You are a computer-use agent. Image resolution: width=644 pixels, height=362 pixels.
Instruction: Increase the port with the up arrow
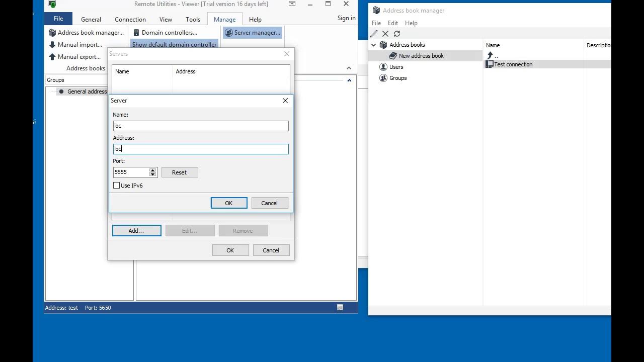click(x=153, y=170)
